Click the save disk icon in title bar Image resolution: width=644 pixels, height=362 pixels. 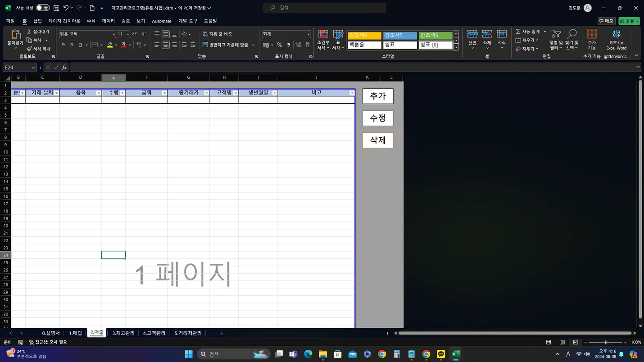[x=56, y=8]
